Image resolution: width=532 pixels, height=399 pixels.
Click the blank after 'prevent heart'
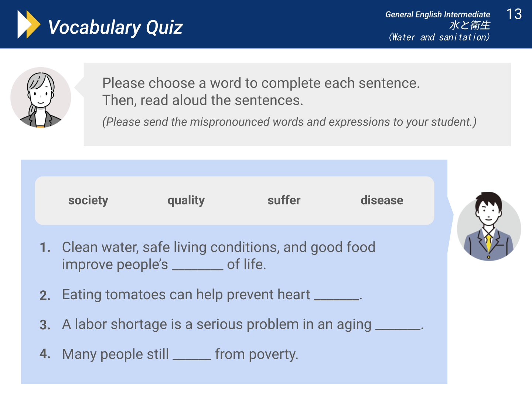coord(337,297)
